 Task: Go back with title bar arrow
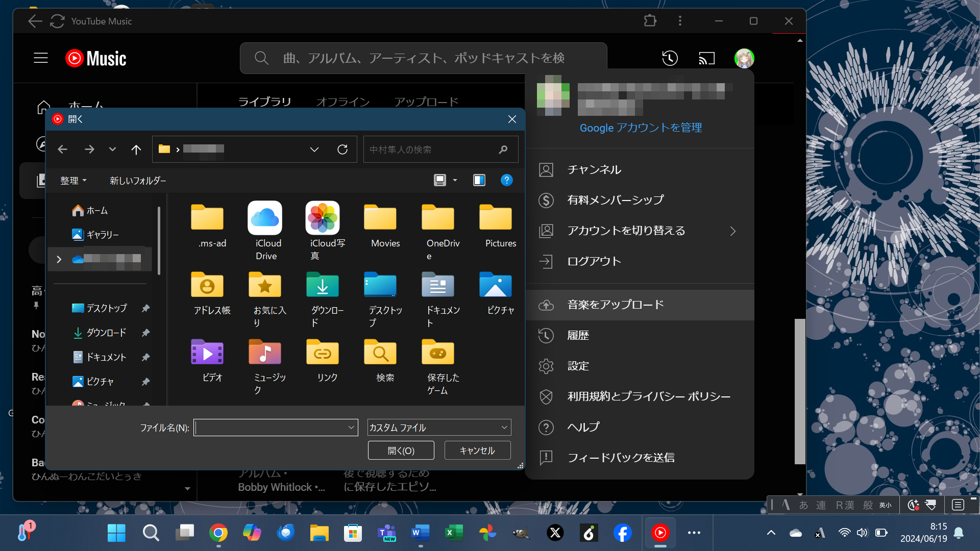point(35,21)
